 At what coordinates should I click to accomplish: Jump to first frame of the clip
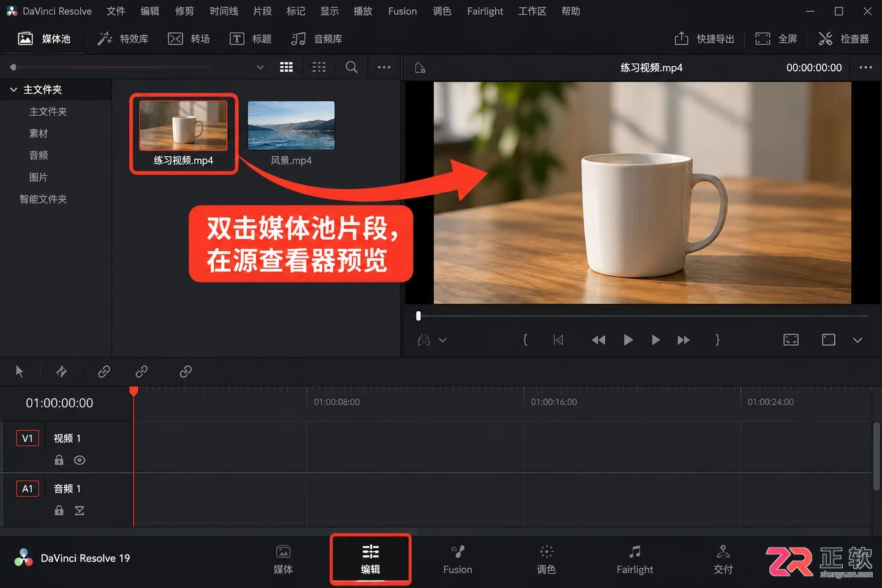click(x=558, y=340)
